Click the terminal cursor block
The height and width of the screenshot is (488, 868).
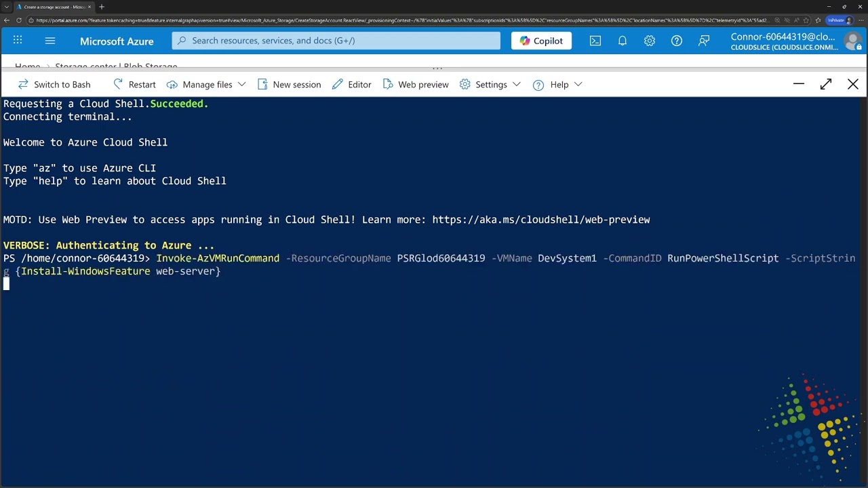(x=6, y=284)
